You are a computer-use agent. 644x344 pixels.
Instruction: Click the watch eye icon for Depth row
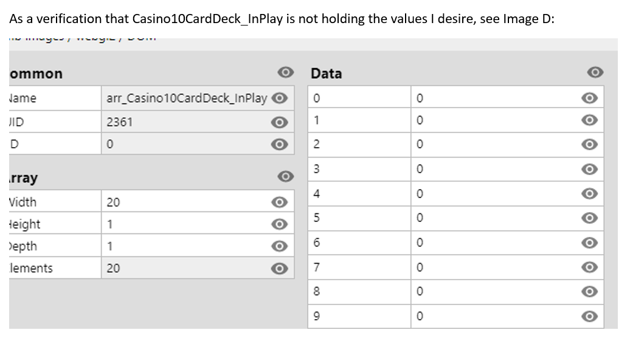pyautogui.click(x=279, y=246)
